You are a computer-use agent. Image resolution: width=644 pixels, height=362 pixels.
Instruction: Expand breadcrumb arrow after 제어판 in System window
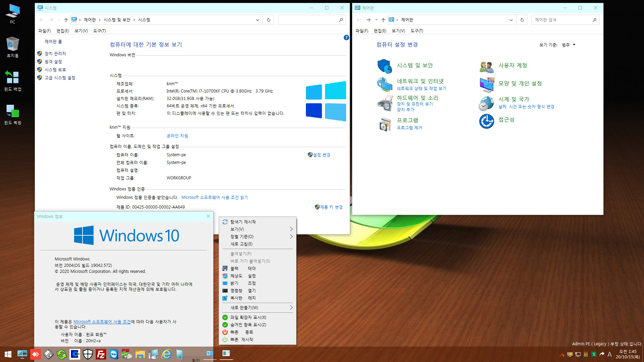[x=100, y=20]
